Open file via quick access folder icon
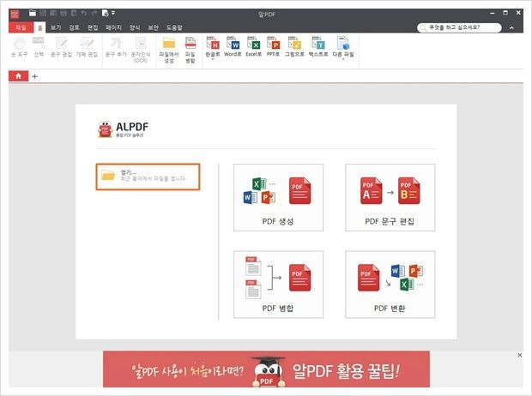532x396 pixels. pyautogui.click(x=33, y=13)
